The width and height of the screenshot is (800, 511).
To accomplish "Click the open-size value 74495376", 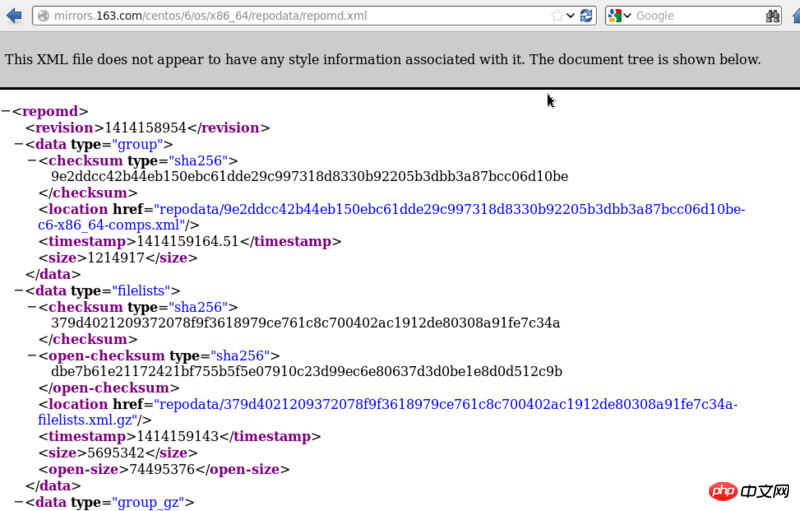I will coord(162,469).
